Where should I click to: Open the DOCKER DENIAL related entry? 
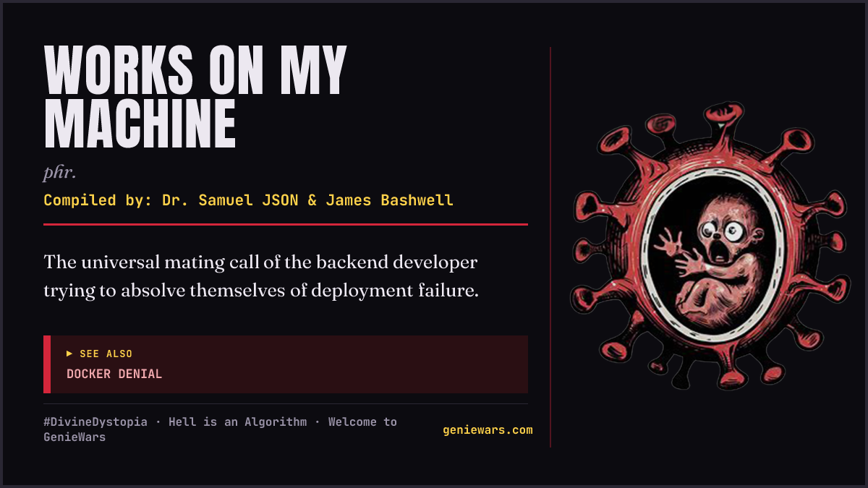(x=114, y=374)
